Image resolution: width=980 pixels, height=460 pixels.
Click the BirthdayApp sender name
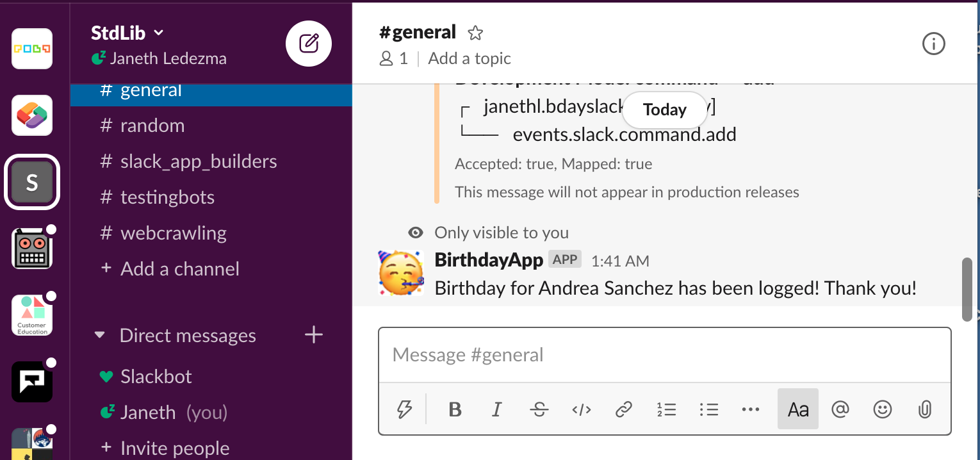point(489,259)
